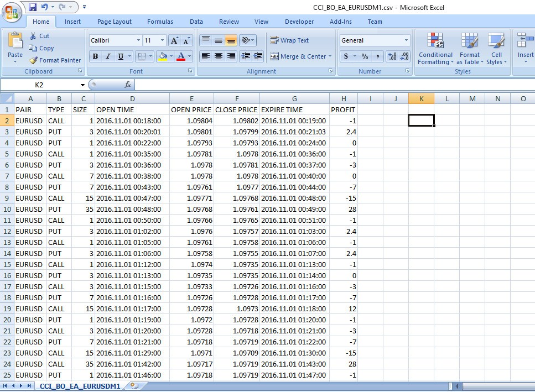Go to the next sheet tab
This screenshot has width=535, height=392.
[21, 386]
